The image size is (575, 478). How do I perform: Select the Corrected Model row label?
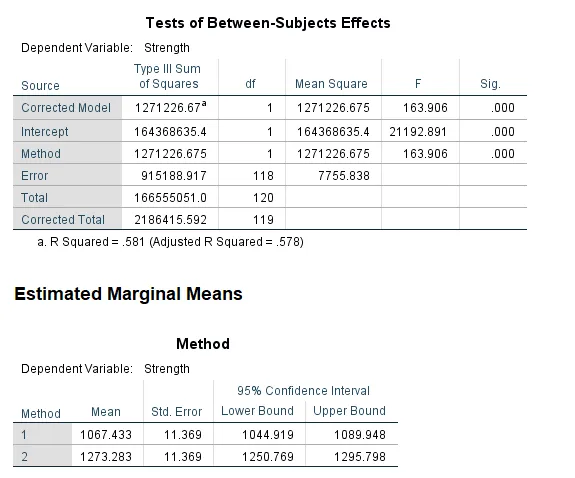[66, 108]
